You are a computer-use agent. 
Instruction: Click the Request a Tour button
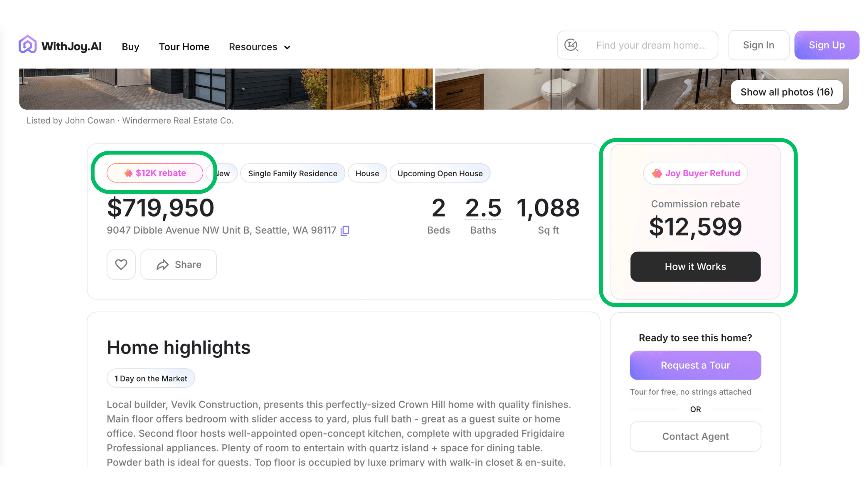[x=695, y=365]
